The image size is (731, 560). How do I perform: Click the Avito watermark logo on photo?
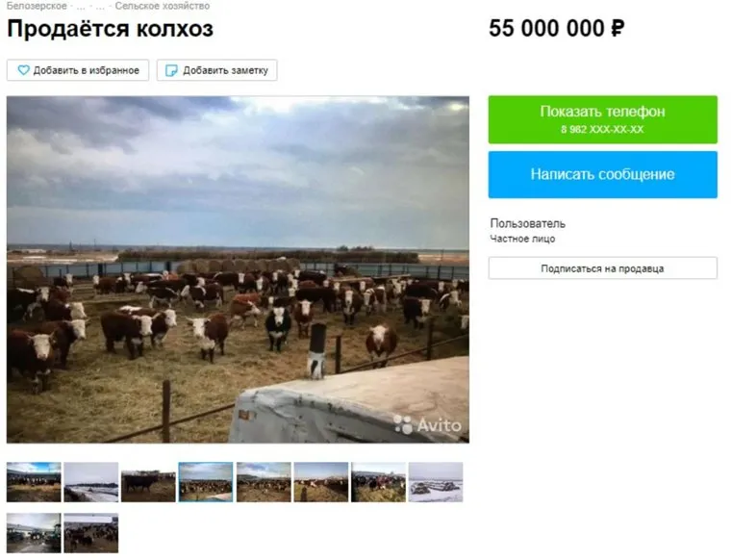tap(427, 424)
